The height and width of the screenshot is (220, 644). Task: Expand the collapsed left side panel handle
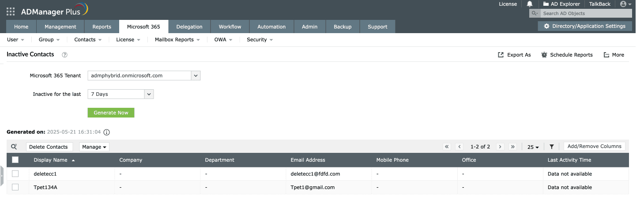[x=2, y=176]
